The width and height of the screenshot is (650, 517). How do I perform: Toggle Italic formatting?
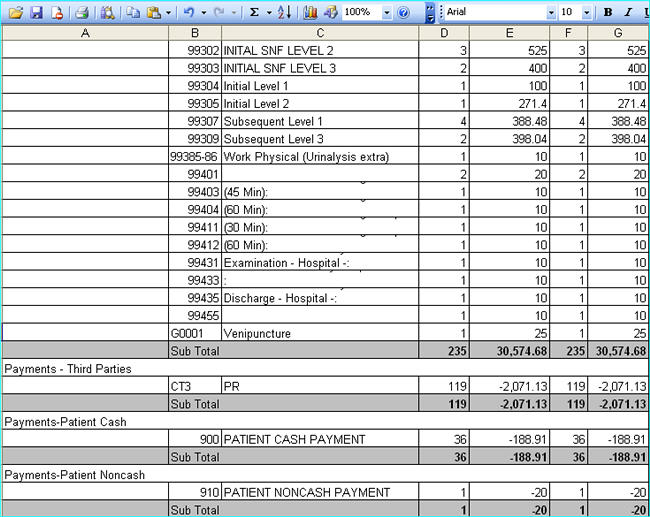click(627, 12)
